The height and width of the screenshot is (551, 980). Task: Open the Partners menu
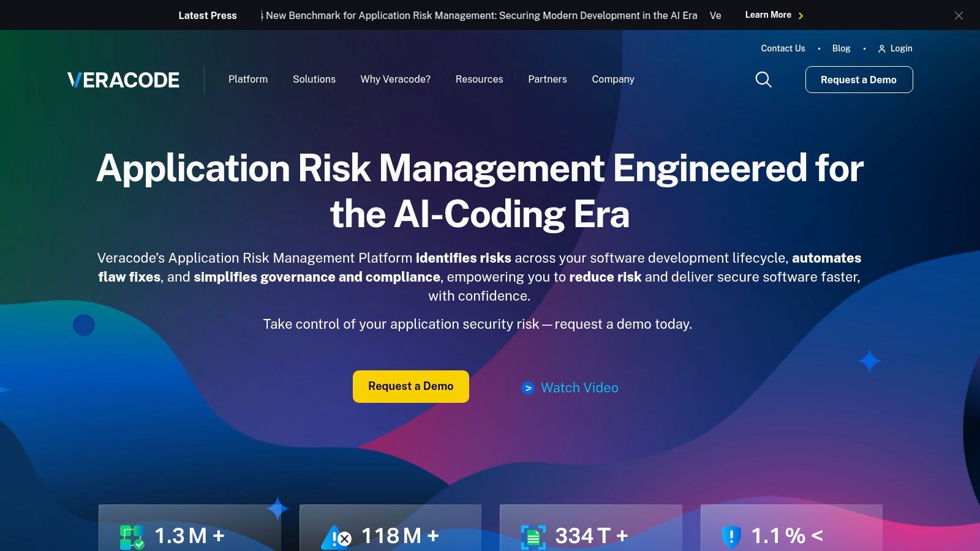[548, 80]
